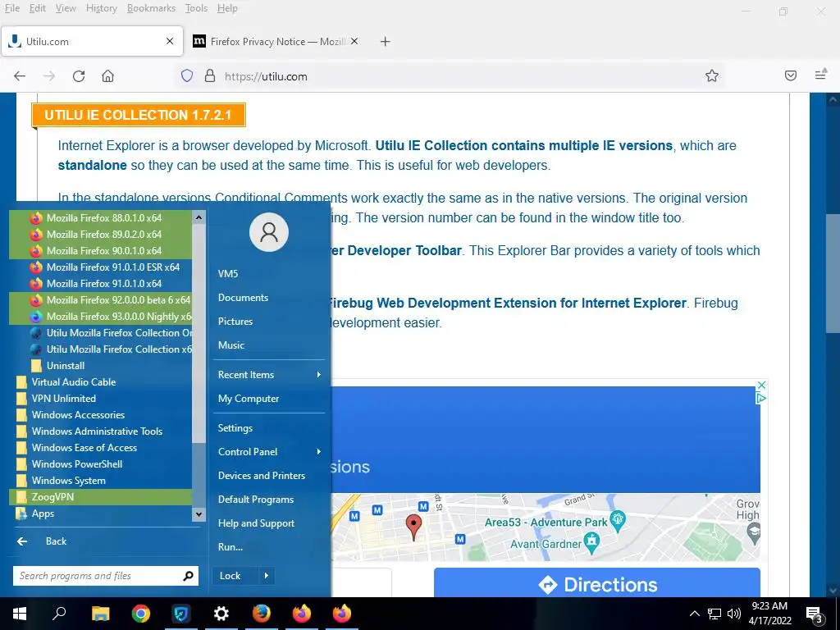Screen dimensions: 840x630
Task: Expand the Windows System folder
Action: [100, 481]
